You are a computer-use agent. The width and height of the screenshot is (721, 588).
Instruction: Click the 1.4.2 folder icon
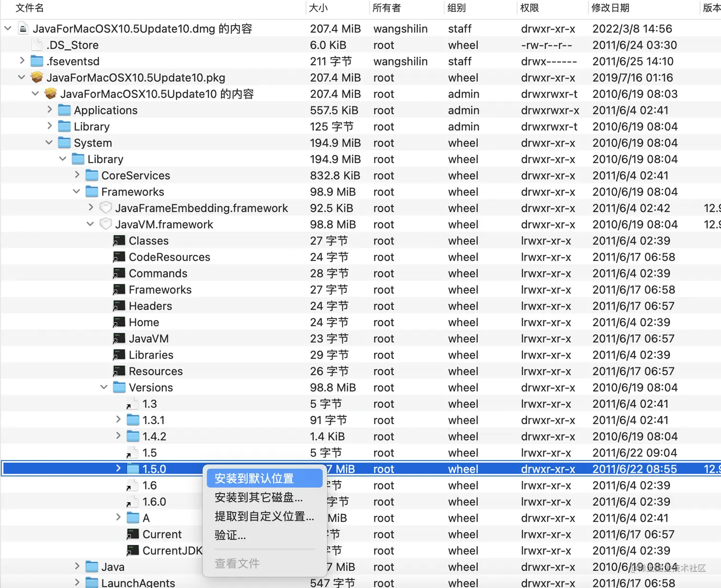pos(133,436)
